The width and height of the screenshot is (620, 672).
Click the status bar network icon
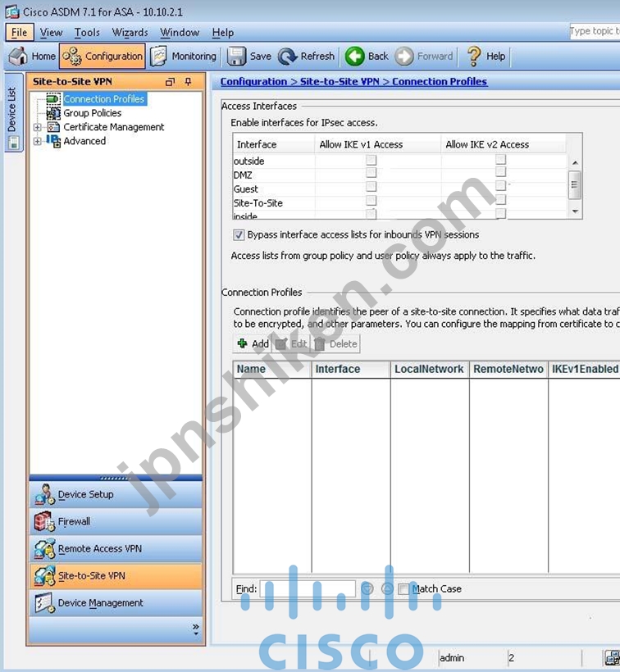(613, 657)
